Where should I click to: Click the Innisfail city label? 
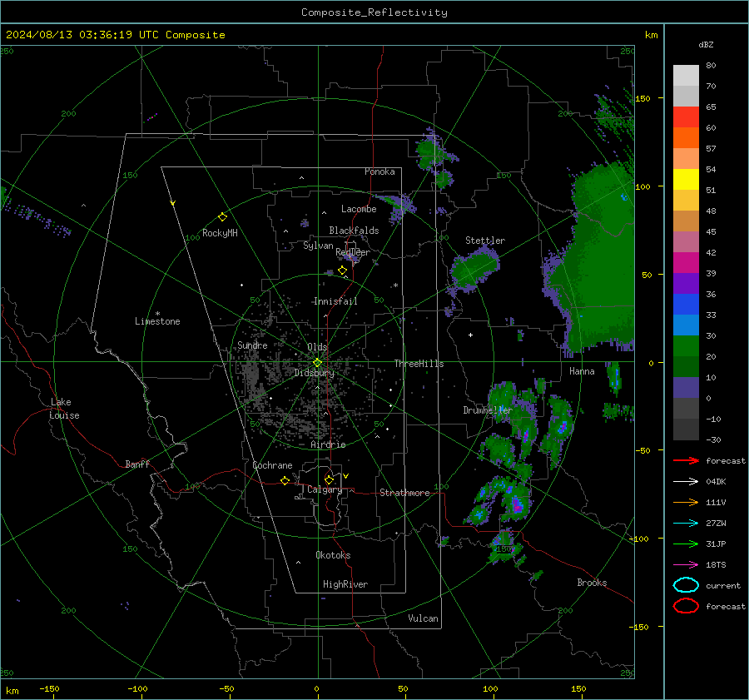click(x=335, y=301)
